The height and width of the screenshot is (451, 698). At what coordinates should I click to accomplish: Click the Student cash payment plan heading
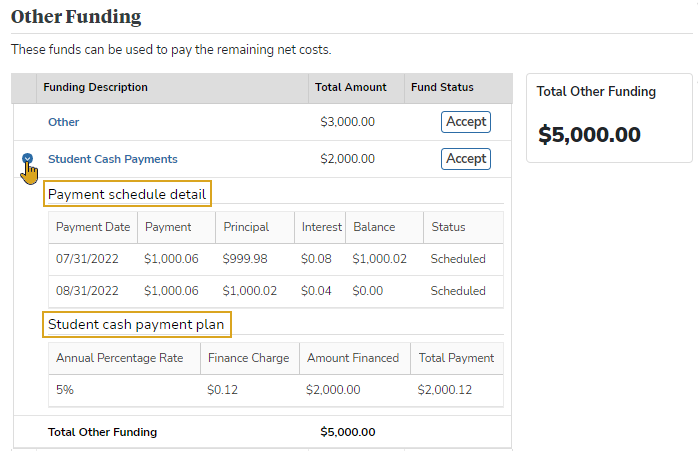(x=136, y=324)
